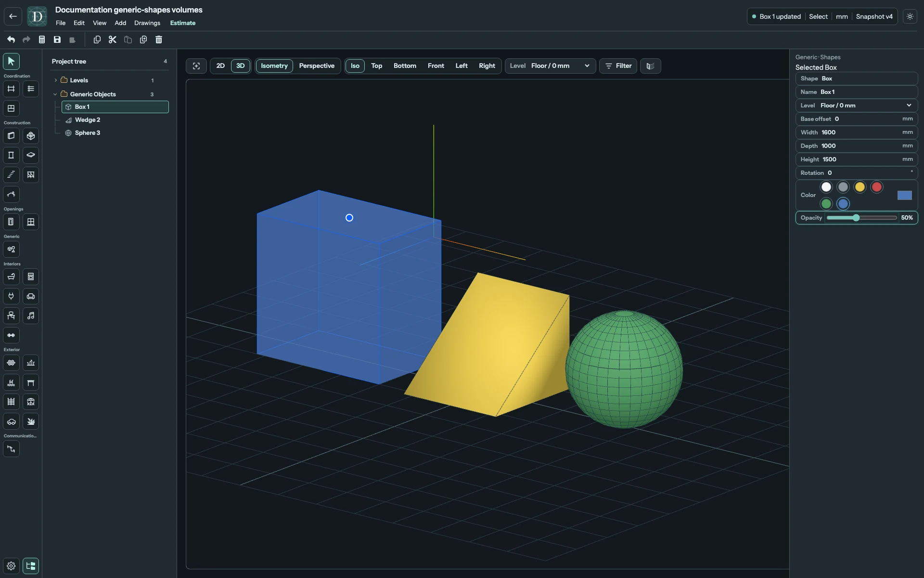924x578 pixels.
Task: Click the Redo arrow icon
Action: coord(26,39)
